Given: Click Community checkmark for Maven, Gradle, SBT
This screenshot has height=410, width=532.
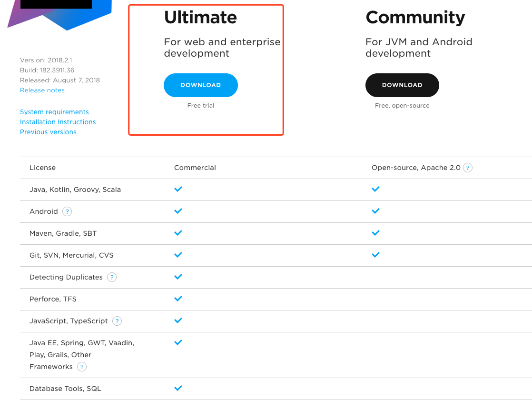Looking at the screenshot, I should pos(375,233).
